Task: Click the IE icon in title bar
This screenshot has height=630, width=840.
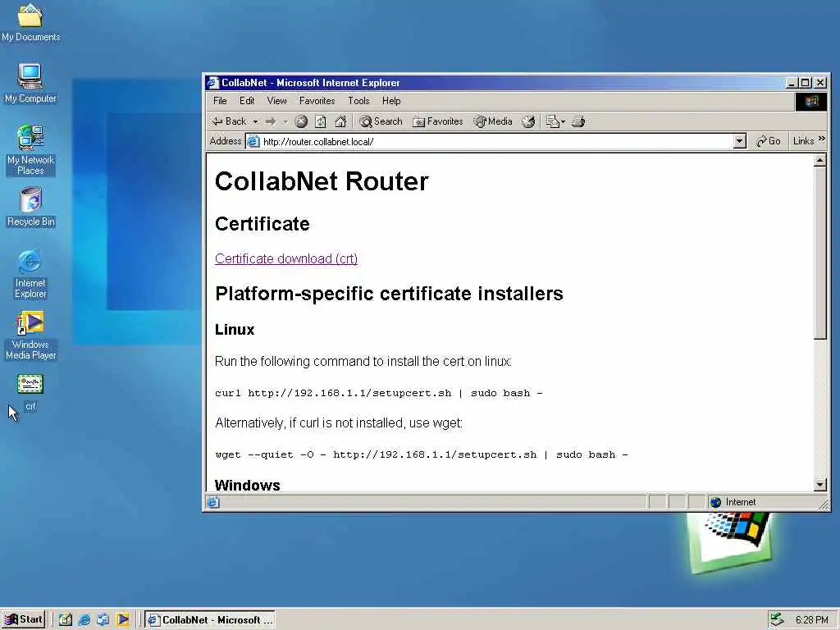Action: (x=212, y=83)
